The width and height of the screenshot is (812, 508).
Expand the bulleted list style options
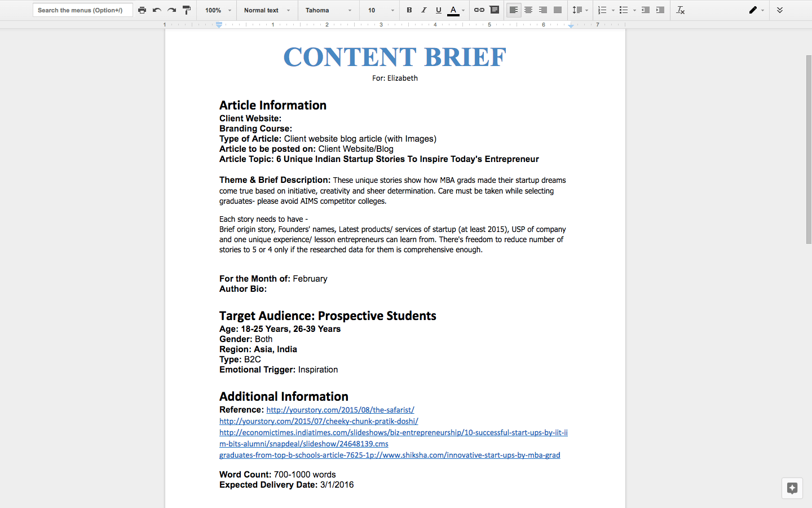(634, 10)
